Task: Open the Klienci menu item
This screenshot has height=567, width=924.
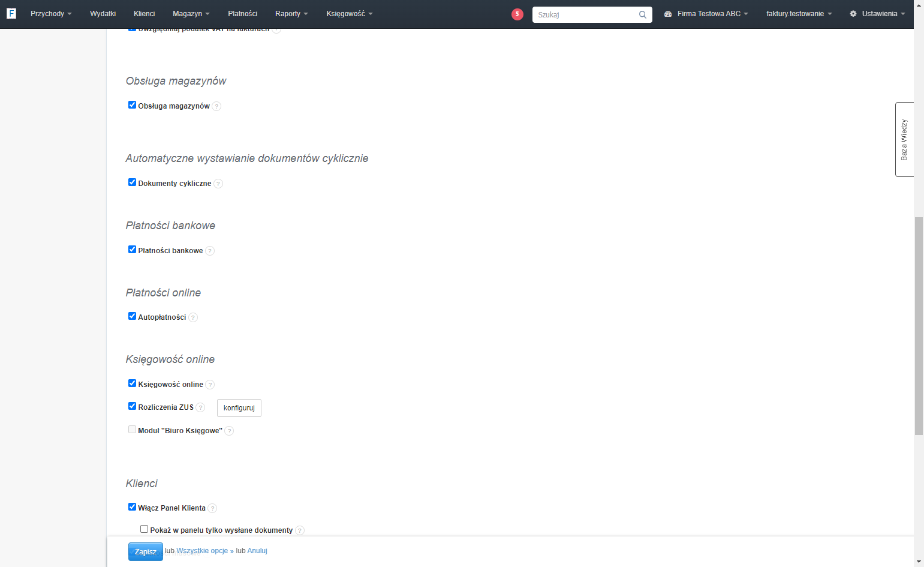Action: coord(145,14)
